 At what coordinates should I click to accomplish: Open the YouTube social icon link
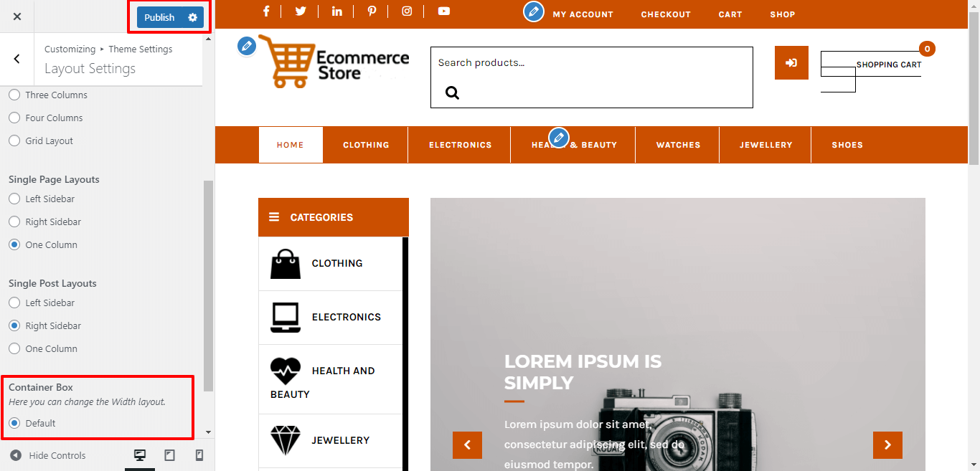tap(444, 11)
